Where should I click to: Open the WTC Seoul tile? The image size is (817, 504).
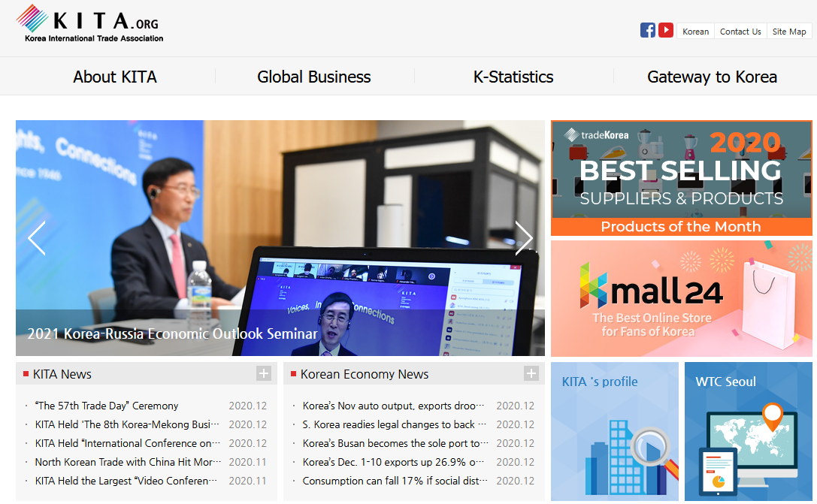pyautogui.click(x=748, y=432)
